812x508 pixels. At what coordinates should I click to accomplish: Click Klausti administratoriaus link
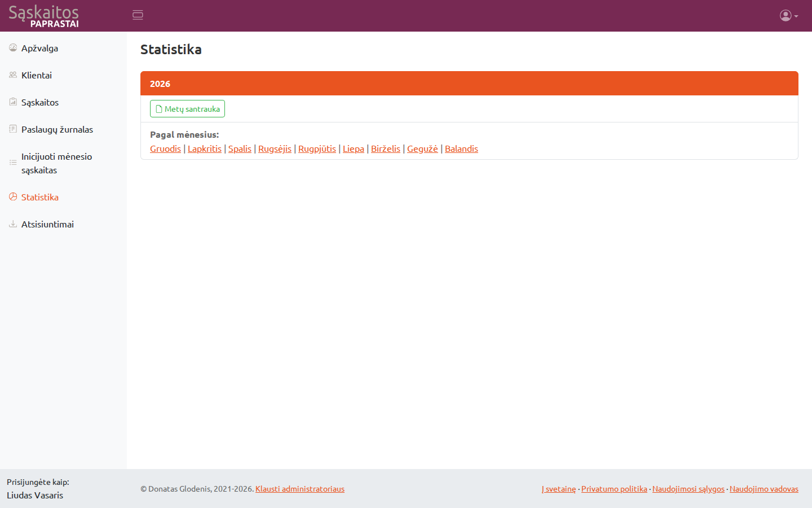(x=300, y=489)
